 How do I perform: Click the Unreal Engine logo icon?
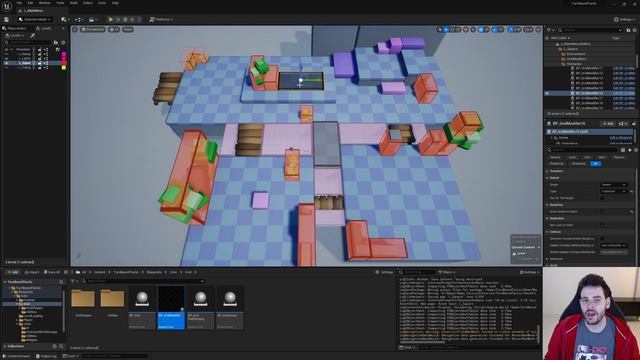pos(7,7)
